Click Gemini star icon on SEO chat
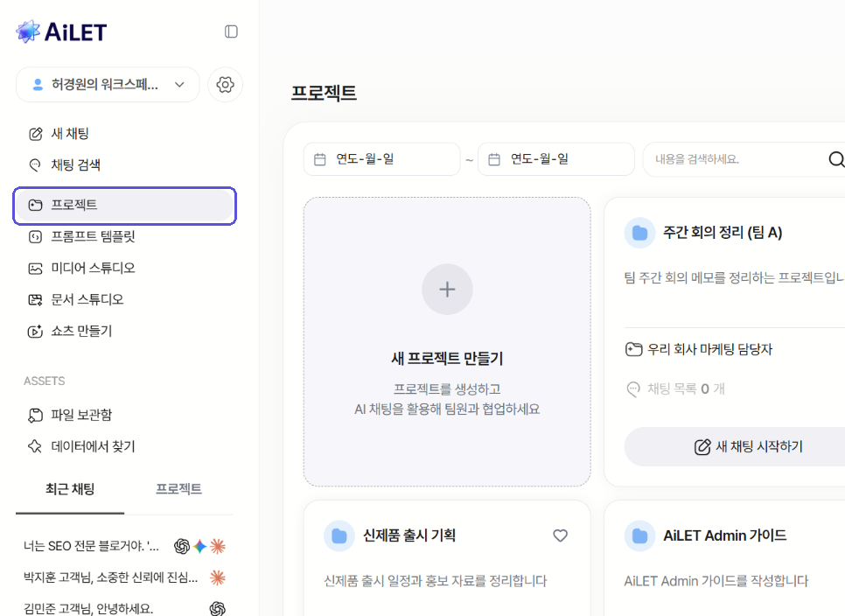Screen dimensions: 845x616 click(200, 547)
